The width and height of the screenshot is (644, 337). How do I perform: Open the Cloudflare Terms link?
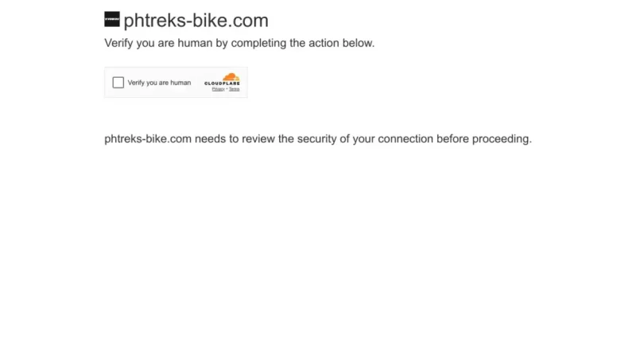[234, 89]
